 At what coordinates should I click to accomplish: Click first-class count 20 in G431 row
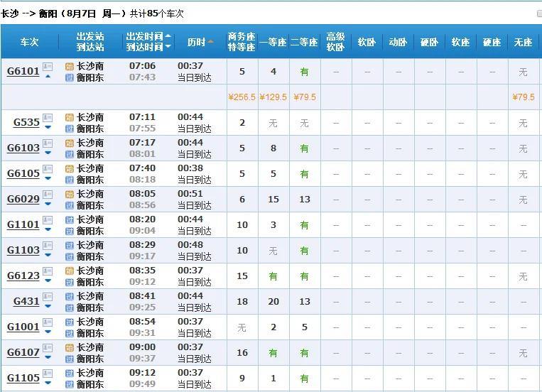pyautogui.click(x=273, y=302)
